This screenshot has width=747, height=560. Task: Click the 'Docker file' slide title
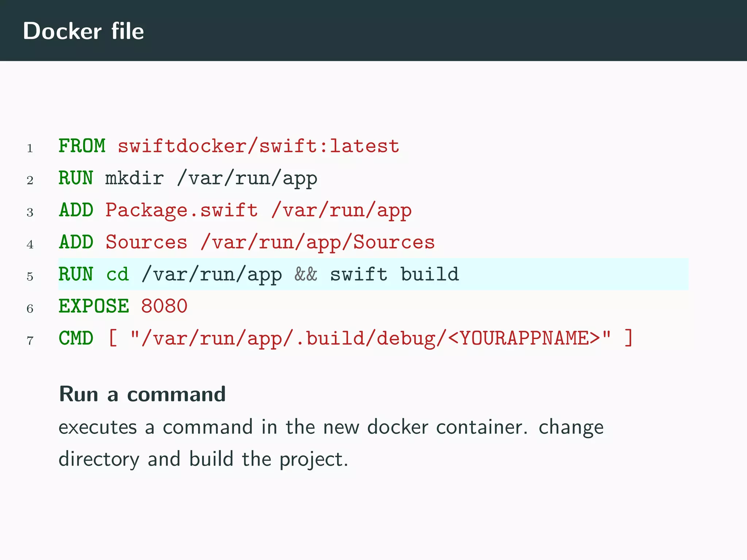pos(83,31)
